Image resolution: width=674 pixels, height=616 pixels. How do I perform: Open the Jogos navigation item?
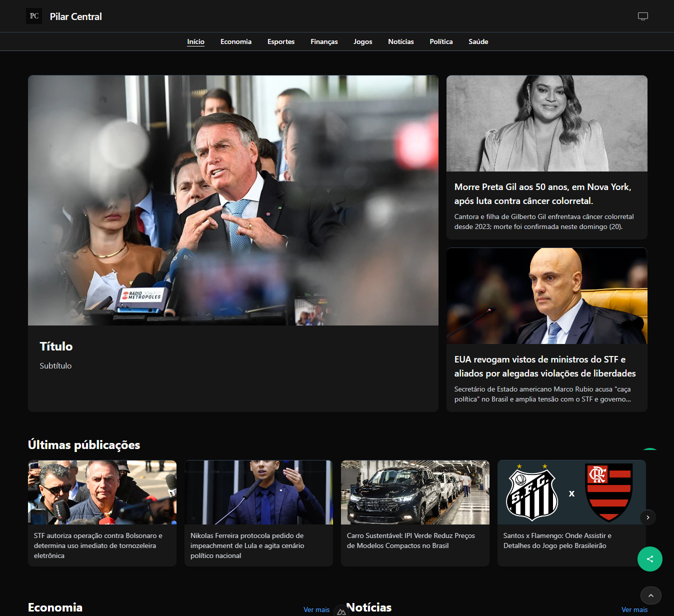(362, 41)
